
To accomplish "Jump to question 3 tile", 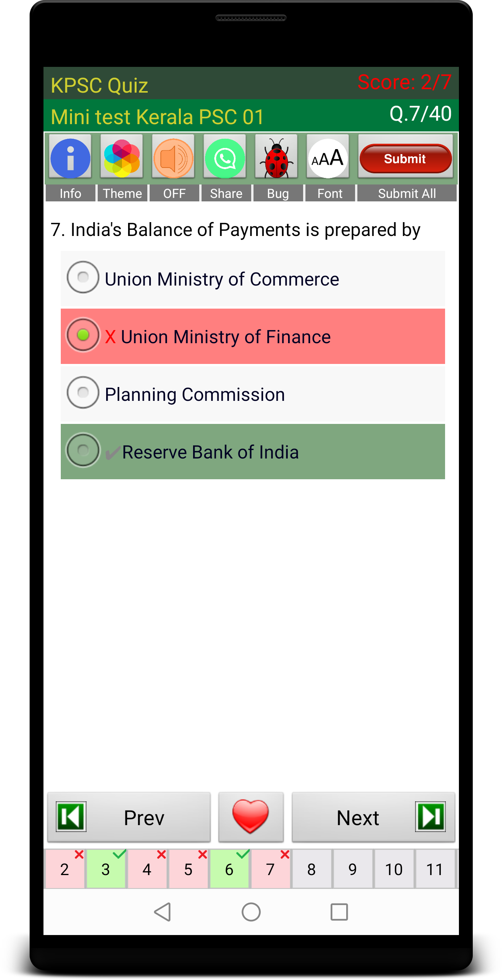I will 106,869.
